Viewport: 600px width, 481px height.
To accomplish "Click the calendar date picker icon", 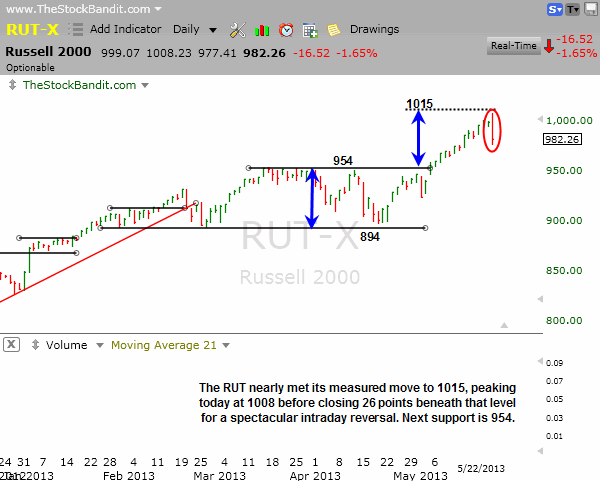I will coord(310,30).
